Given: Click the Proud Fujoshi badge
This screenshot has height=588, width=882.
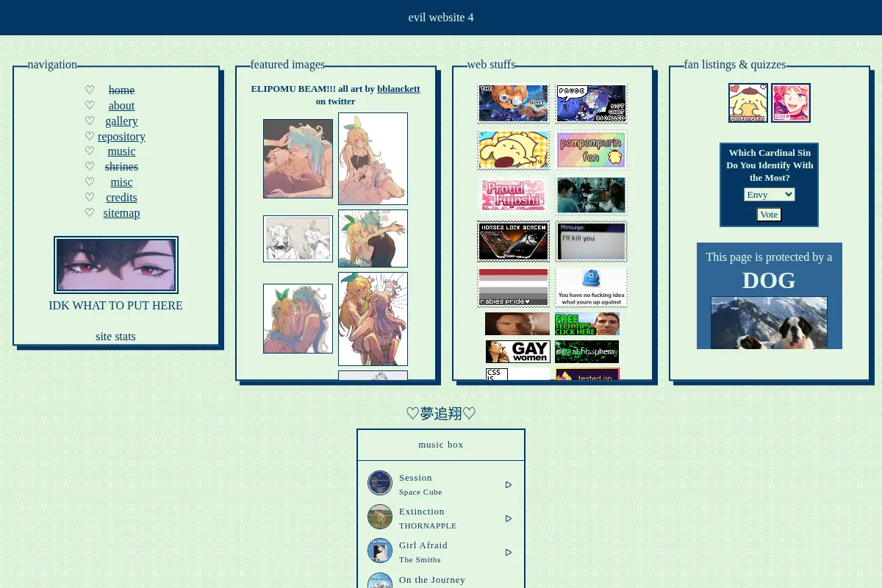Looking at the screenshot, I should click(x=513, y=196).
